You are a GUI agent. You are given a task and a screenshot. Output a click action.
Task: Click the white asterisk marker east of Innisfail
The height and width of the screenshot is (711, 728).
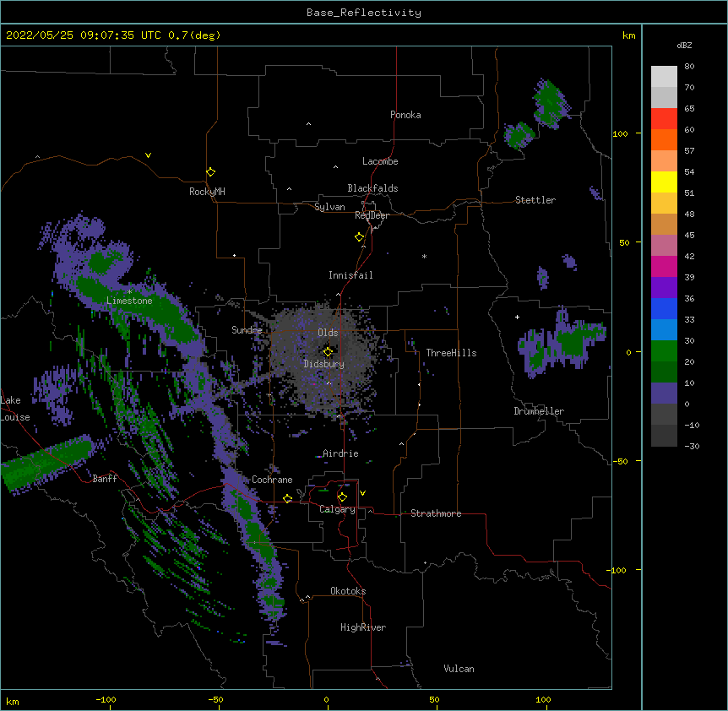[424, 256]
